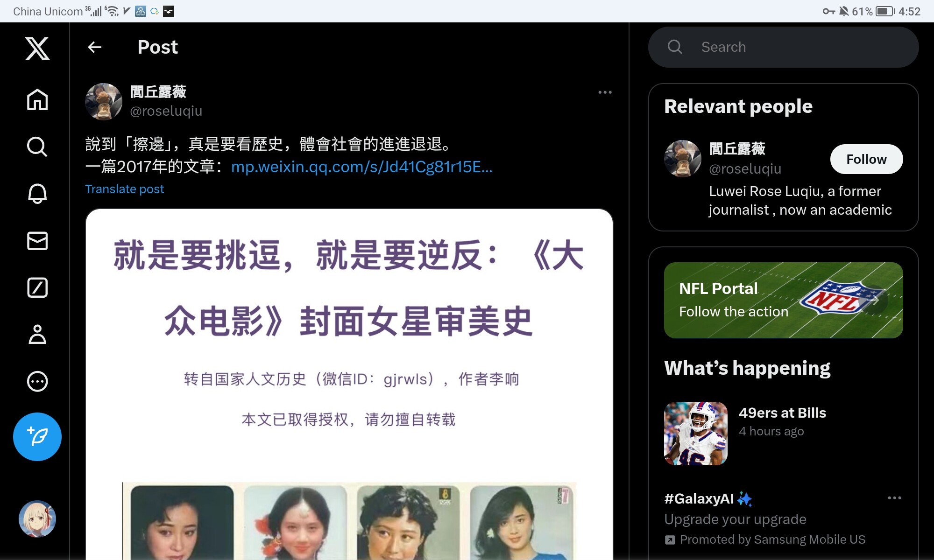Image resolution: width=934 pixels, height=560 pixels.
Task: Open the mp.weixin.qq.com article link
Action: [x=361, y=167]
